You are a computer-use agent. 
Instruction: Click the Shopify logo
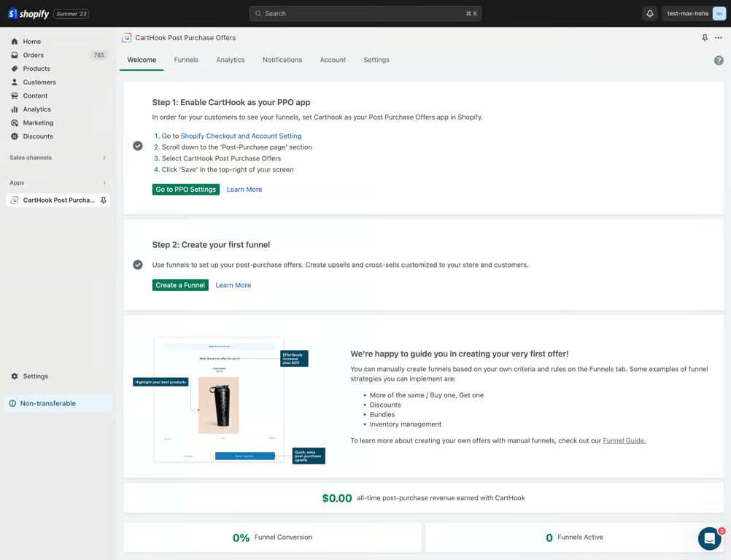(28, 14)
